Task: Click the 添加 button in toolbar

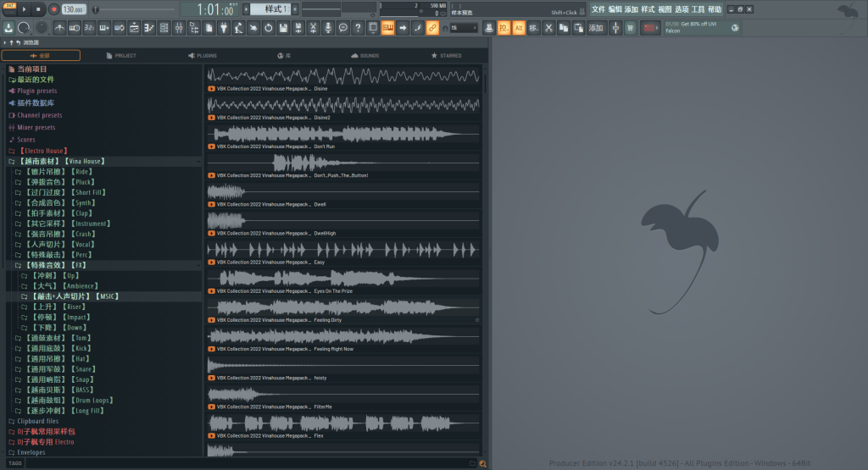Action: point(596,28)
